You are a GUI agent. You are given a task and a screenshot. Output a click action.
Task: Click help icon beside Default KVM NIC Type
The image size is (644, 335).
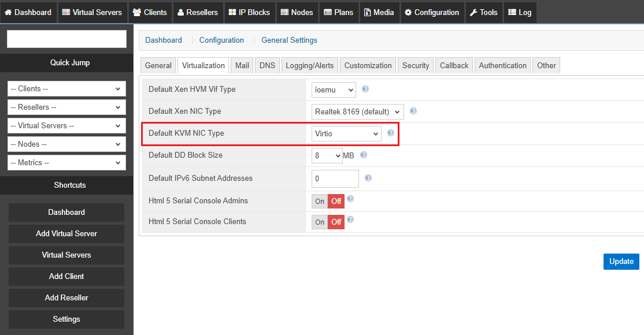391,133
